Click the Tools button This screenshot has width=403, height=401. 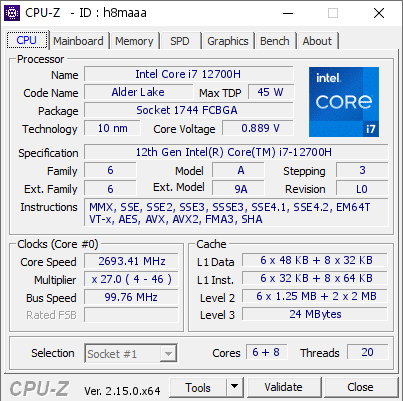(x=198, y=387)
